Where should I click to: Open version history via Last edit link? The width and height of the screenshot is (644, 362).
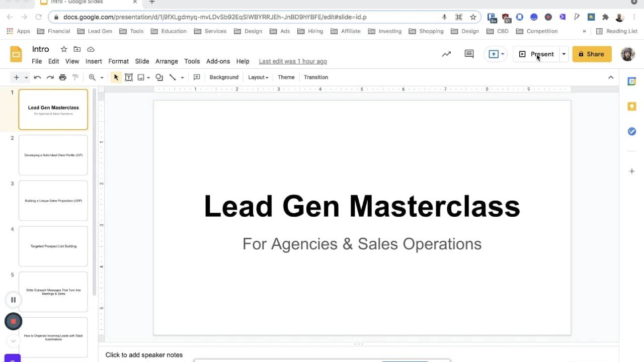coord(293,61)
